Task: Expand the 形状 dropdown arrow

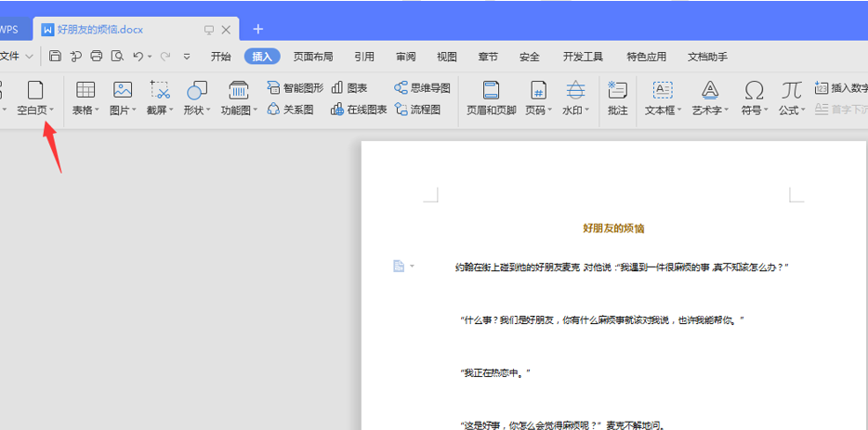Action: click(208, 111)
